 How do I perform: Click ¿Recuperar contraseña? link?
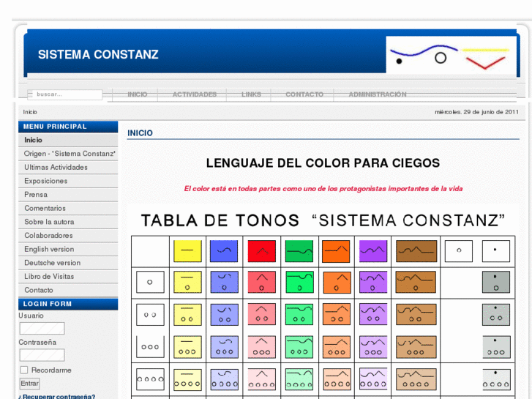56,396
